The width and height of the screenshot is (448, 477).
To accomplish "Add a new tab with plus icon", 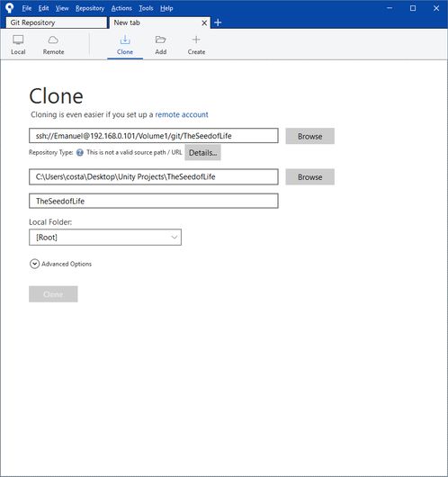I will click(218, 22).
